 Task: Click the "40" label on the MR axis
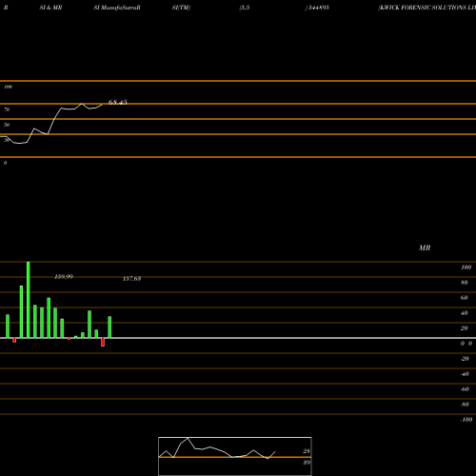click(x=464, y=313)
